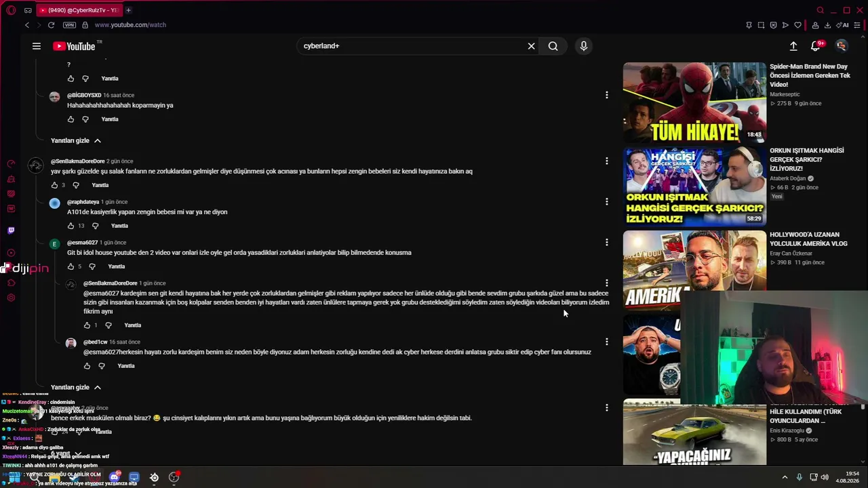Open Twitch in the Opera sidebar
This screenshot has height=488, width=868.
pyautogui.click(x=11, y=230)
